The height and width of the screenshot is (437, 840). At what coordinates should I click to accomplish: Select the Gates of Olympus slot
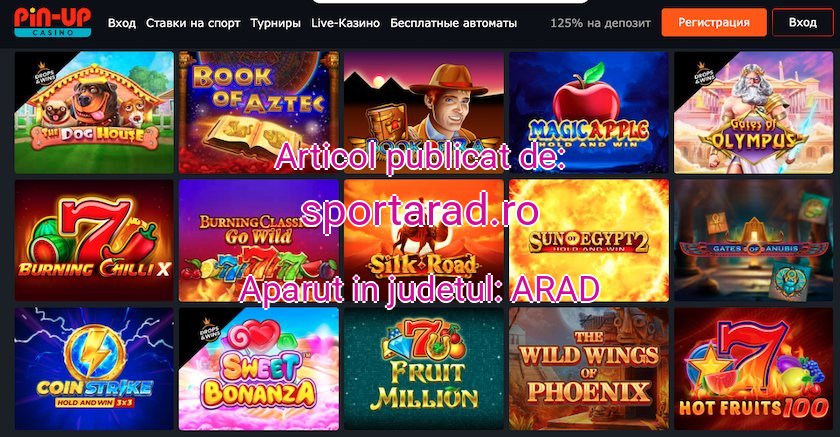[754, 112]
